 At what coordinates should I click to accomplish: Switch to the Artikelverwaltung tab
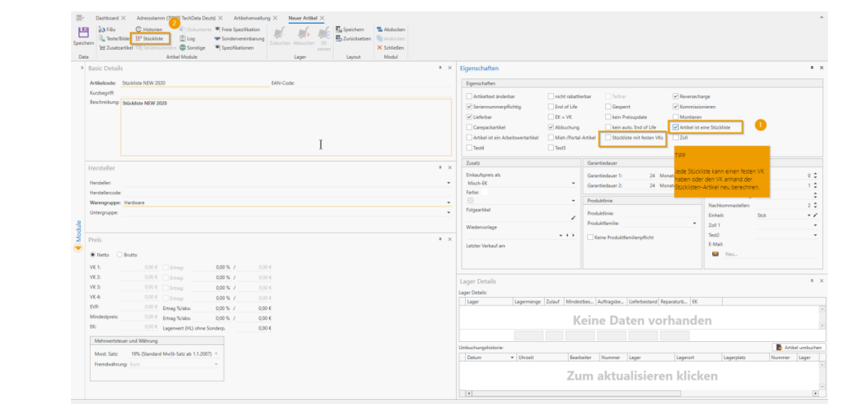click(253, 17)
